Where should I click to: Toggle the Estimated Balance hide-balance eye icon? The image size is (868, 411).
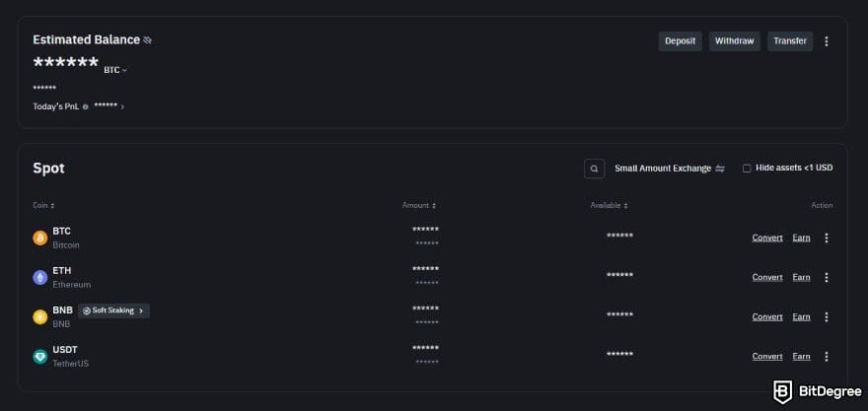pyautogui.click(x=147, y=40)
